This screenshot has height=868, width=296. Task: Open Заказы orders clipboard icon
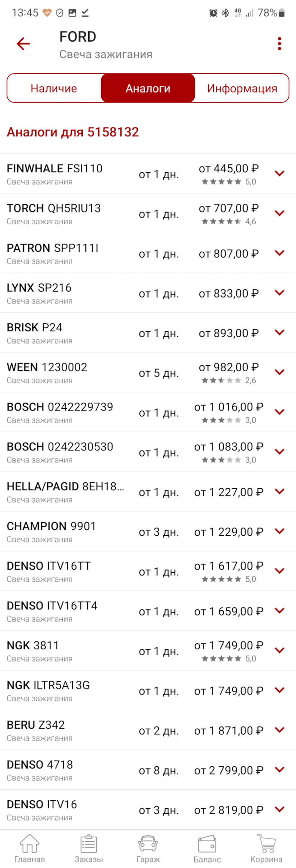coord(89,849)
